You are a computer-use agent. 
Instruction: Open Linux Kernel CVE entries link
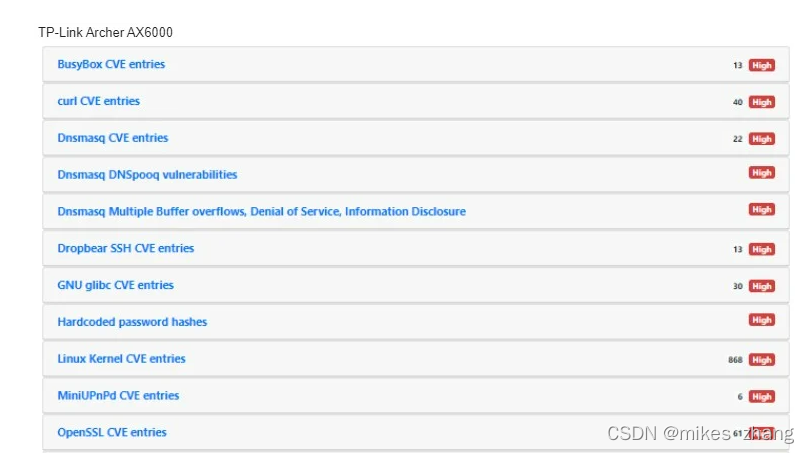(x=121, y=359)
